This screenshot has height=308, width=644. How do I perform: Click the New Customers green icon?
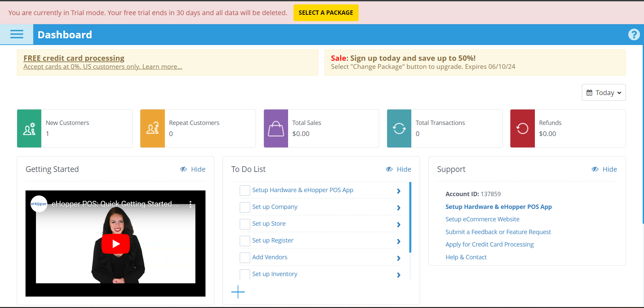(x=29, y=128)
